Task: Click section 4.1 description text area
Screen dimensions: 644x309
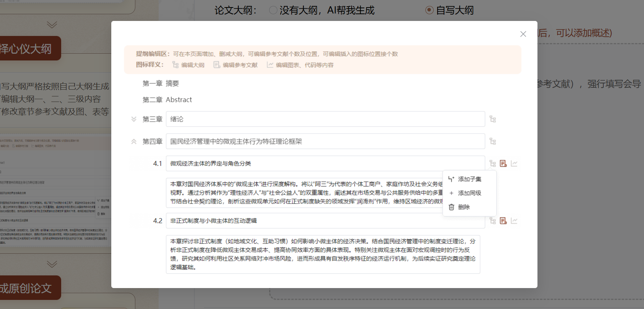Action: [304, 193]
